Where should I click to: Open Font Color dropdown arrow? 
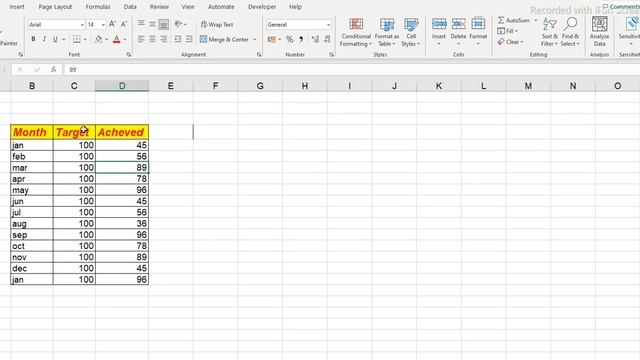click(x=124, y=40)
